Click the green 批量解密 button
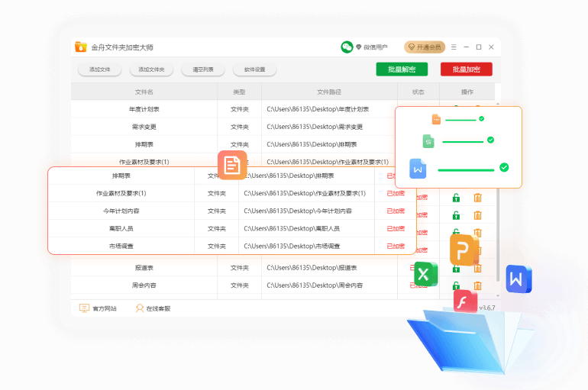 402,69
